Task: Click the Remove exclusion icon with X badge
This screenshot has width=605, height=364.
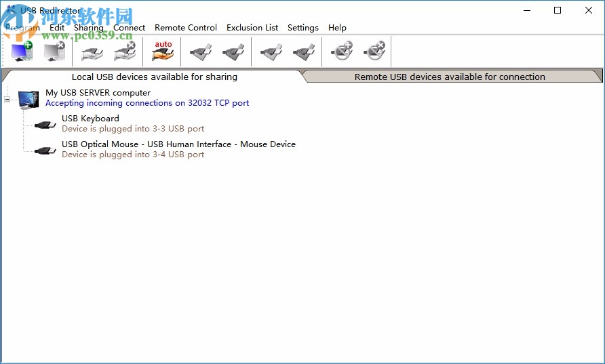Action: coord(374,51)
